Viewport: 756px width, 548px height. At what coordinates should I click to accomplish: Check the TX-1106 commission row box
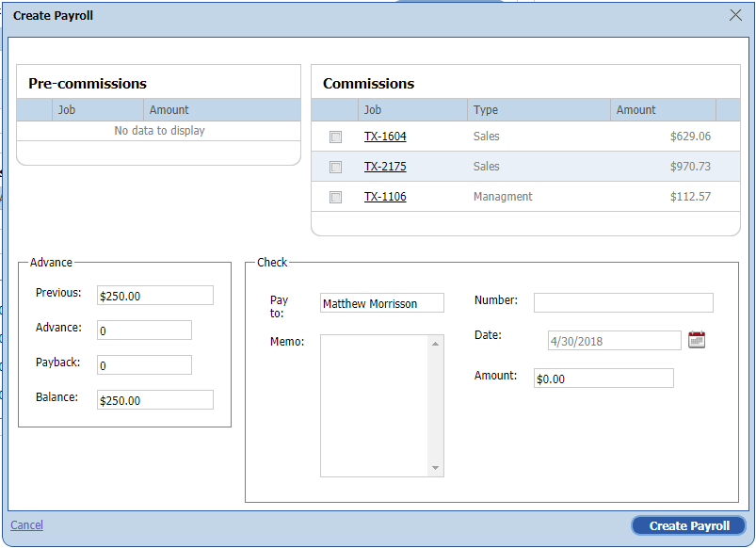335,197
